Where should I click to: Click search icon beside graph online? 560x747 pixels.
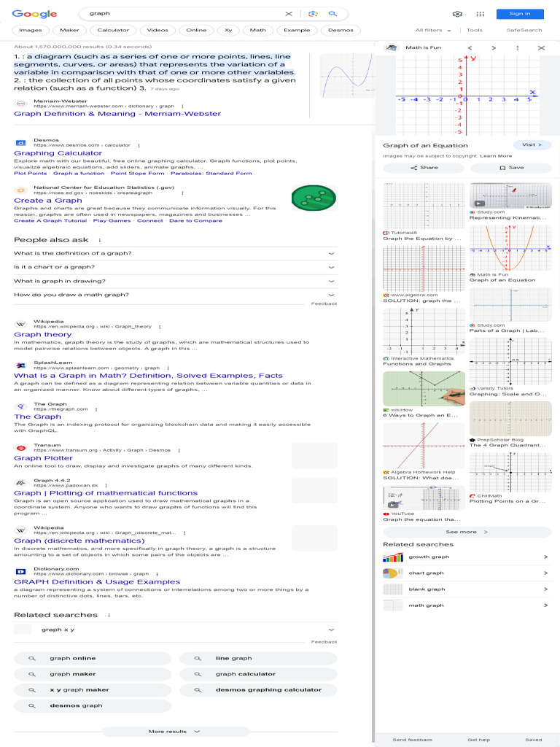tap(32, 659)
